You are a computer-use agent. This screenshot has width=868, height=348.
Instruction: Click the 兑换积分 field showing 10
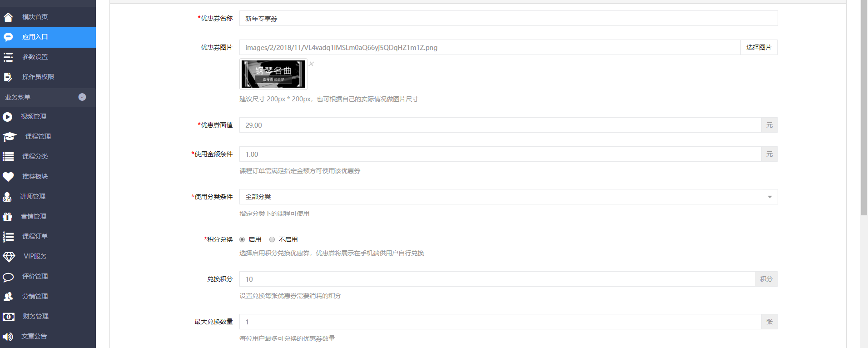click(497, 279)
